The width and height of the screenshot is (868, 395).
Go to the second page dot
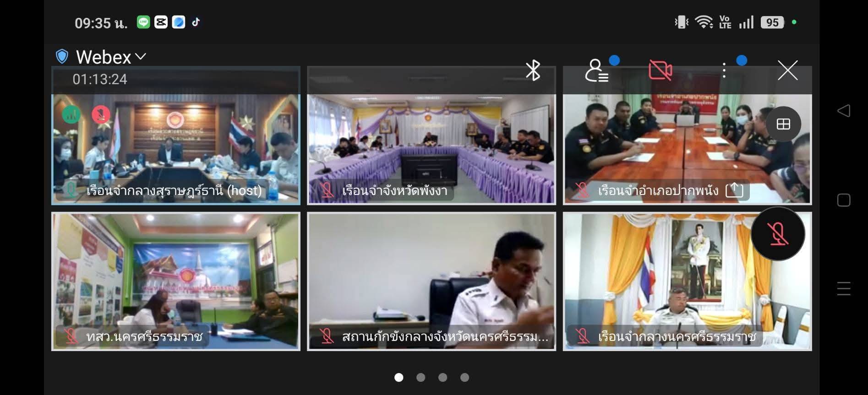420,377
